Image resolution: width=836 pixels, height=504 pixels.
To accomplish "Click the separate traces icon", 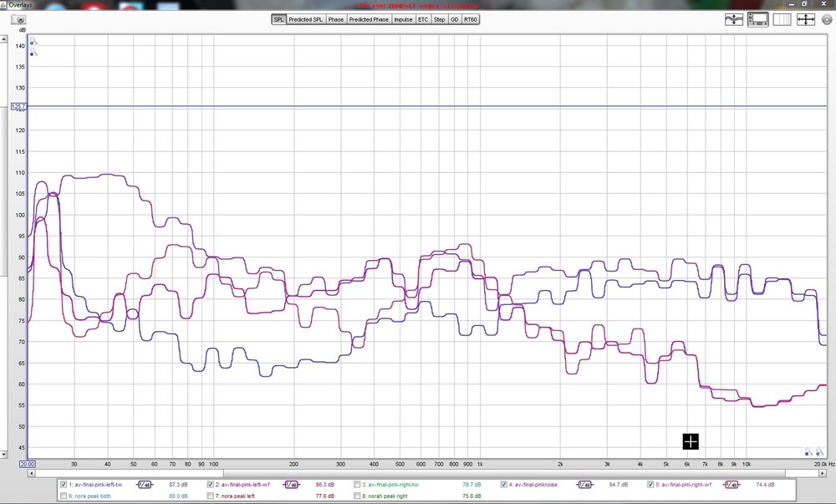I will pos(734,20).
